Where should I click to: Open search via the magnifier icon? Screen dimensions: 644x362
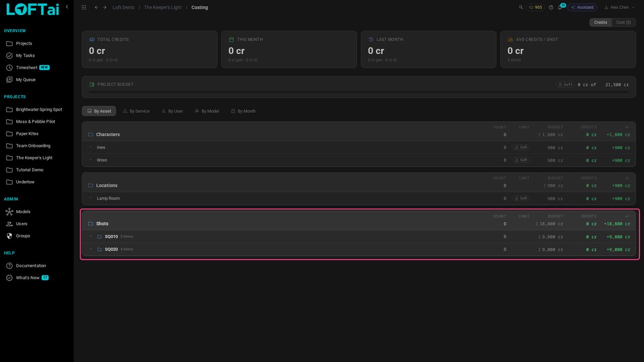click(x=521, y=8)
